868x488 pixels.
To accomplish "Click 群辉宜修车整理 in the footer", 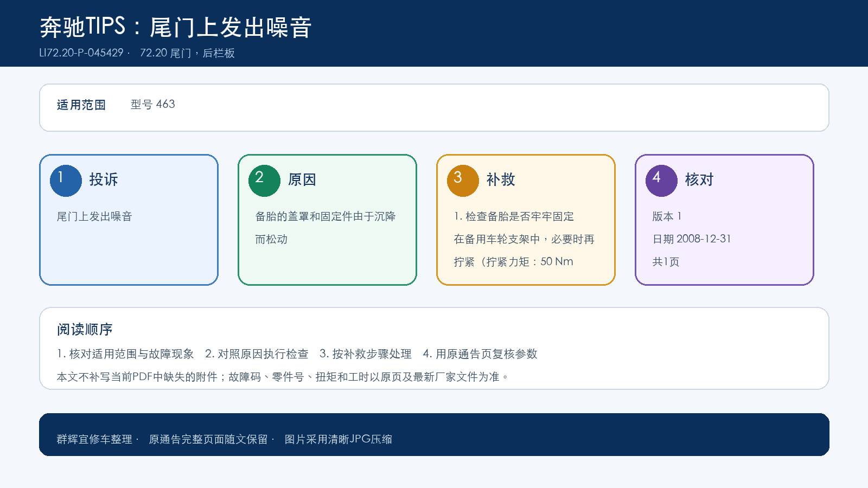I will pos(94,439).
